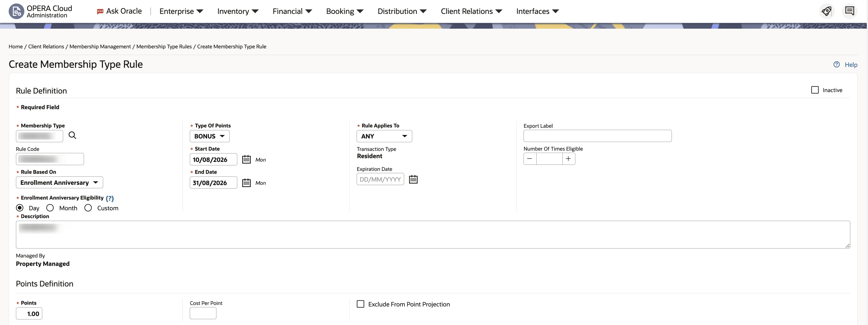Image resolution: width=868 pixels, height=325 pixels.
Task: Click the OPERA Cloud Administration logo
Action: pyautogui.click(x=41, y=12)
